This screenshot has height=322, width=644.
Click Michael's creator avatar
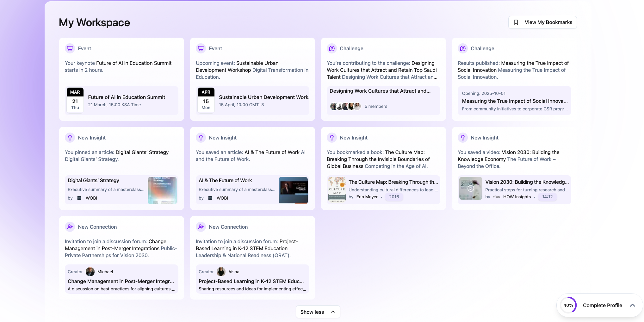90,272
